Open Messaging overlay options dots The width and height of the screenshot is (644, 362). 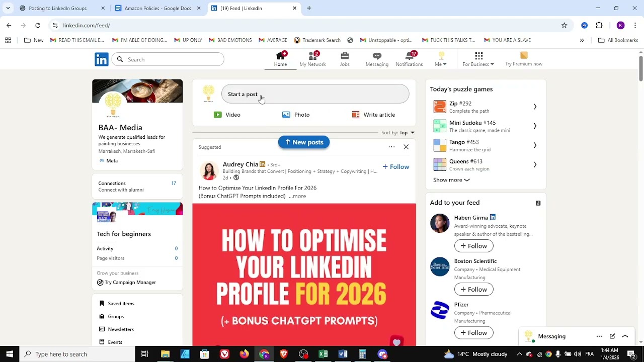(x=599, y=336)
